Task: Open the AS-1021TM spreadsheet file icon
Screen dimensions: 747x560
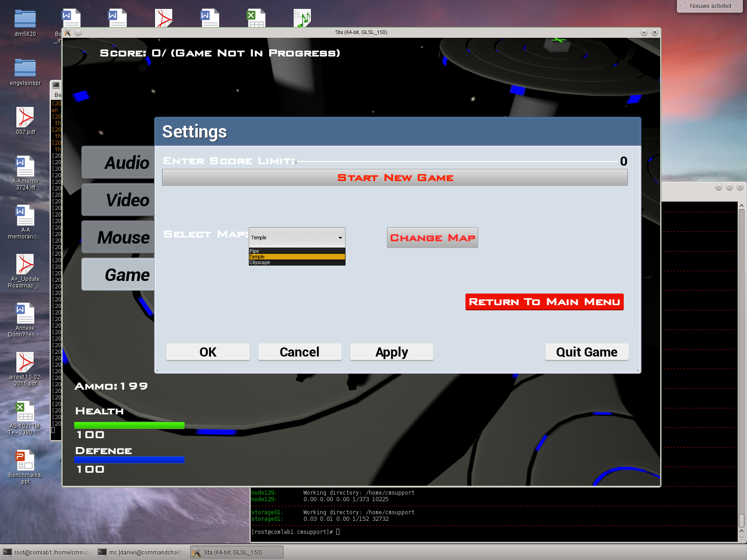Action: 25,411
